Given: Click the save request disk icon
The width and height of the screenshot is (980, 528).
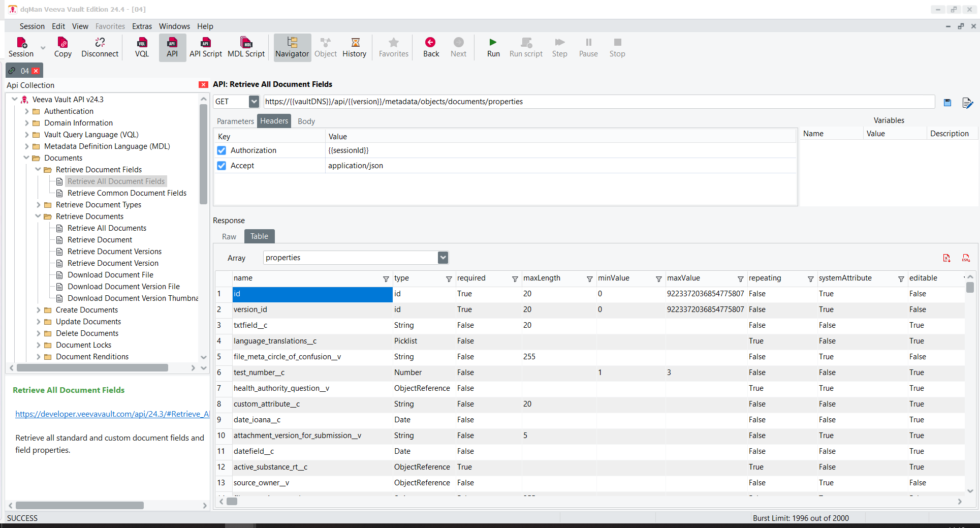Looking at the screenshot, I should [947, 103].
